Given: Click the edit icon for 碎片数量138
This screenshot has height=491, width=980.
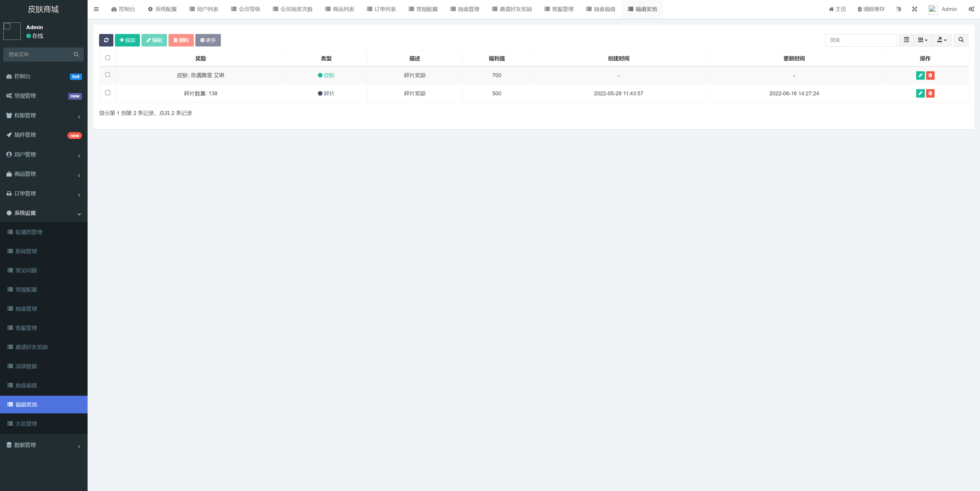Looking at the screenshot, I should coord(919,93).
